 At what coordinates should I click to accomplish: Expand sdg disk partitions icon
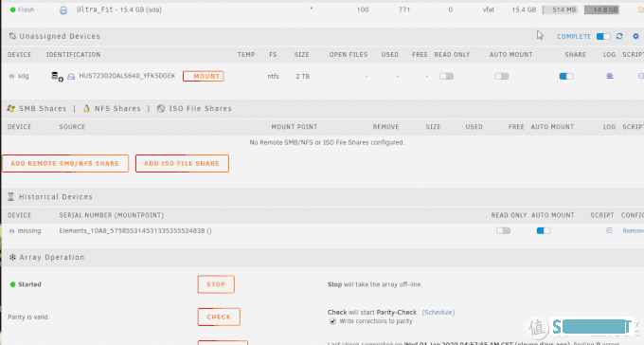(57, 77)
